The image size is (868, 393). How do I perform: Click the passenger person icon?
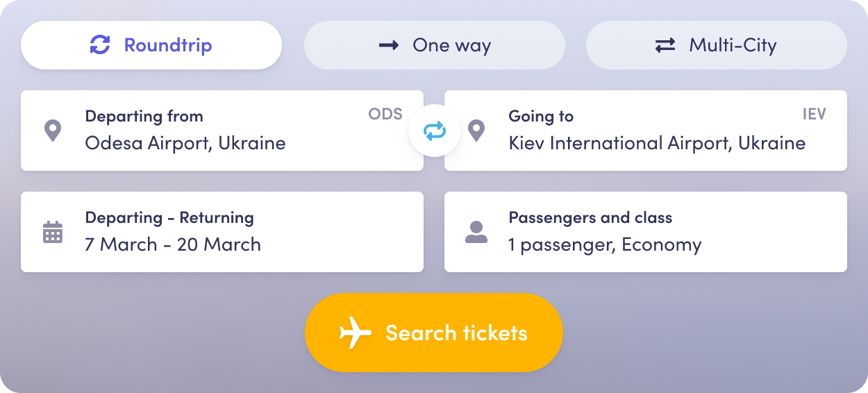(x=476, y=232)
